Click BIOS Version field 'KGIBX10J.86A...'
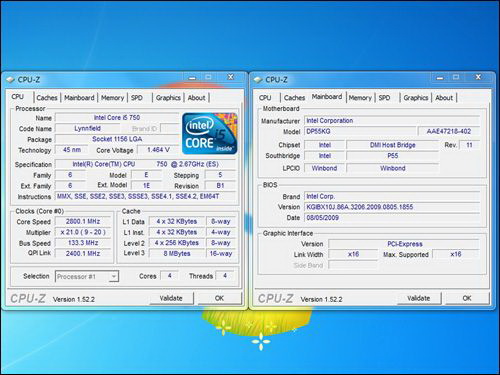 pyautogui.click(x=392, y=207)
